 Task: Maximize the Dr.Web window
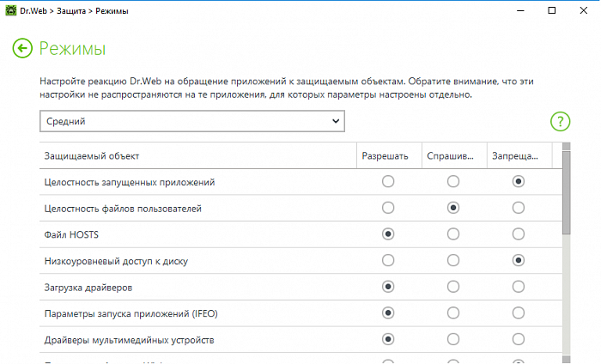(x=551, y=10)
